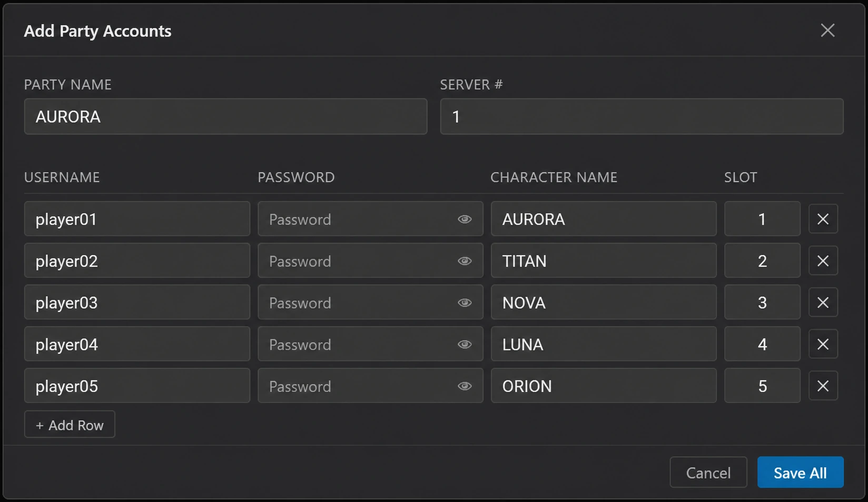The width and height of the screenshot is (868, 502).
Task: Click the PARTY NAME label
Action: click(x=67, y=85)
